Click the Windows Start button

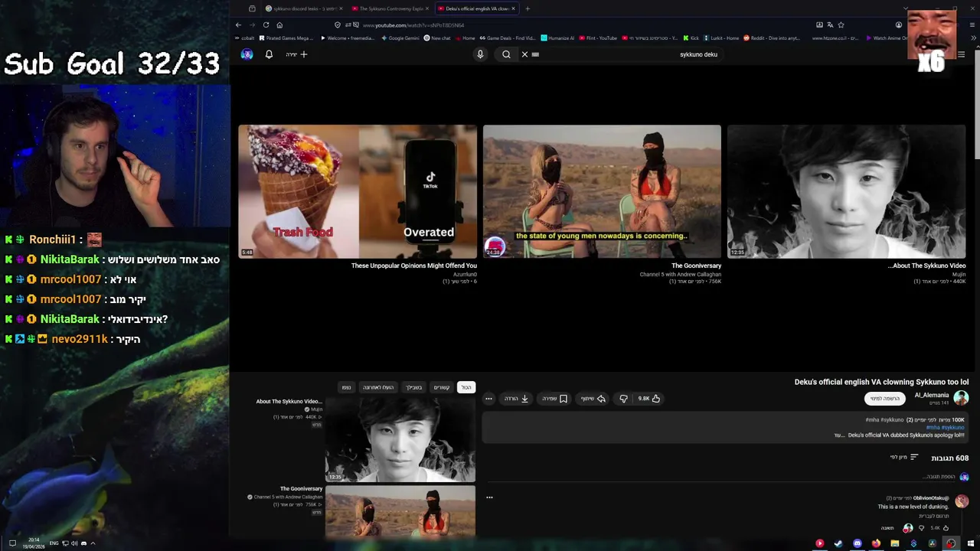(969, 543)
